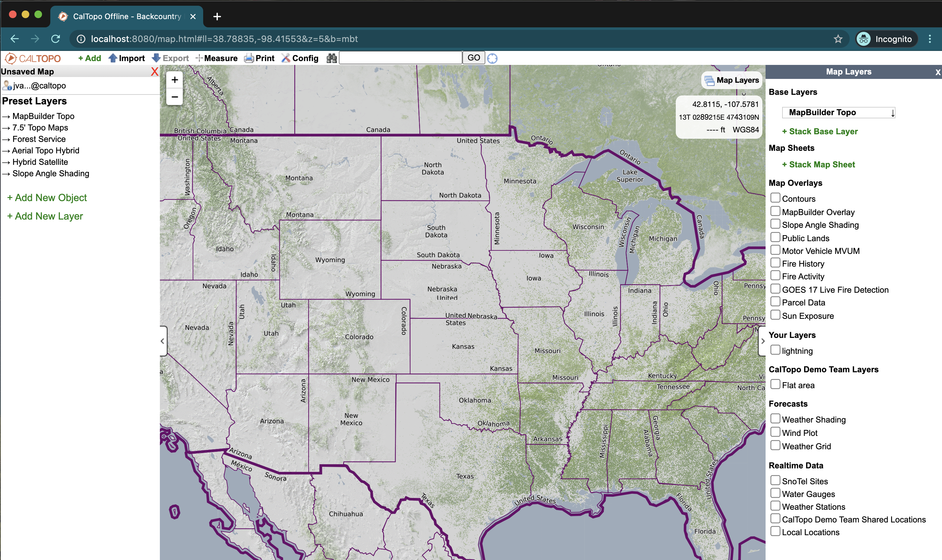The width and height of the screenshot is (942, 560).
Task: Collapse the right panel with chevron
Action: [x=762, y=341]
